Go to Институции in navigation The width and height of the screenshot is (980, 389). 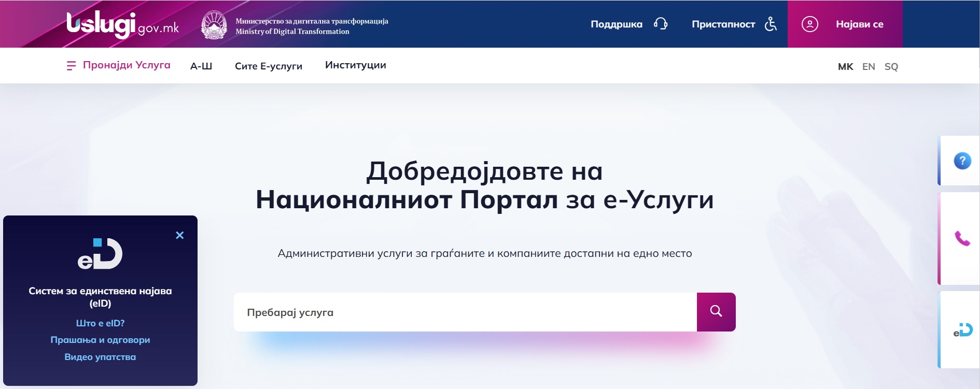pos(355,65)
